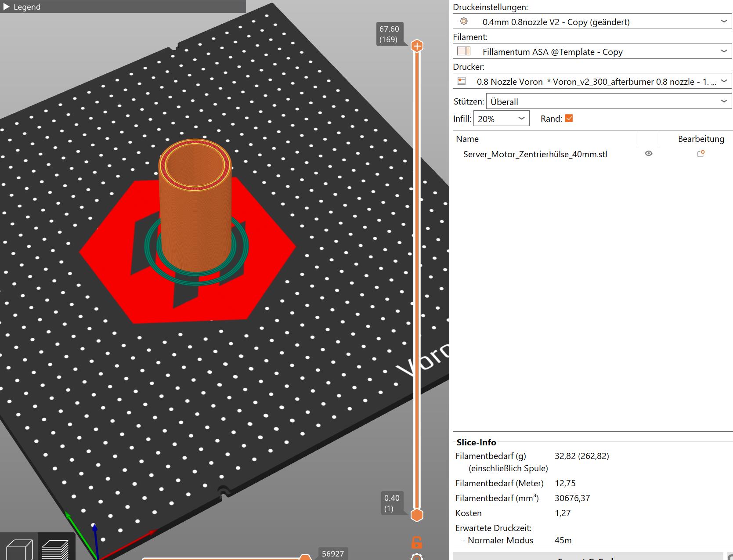Open the Infill 20% dropdown
Image resolution: width=733 pixels, height=560 pixels.
pyautogui.click(x=501, y=119)
